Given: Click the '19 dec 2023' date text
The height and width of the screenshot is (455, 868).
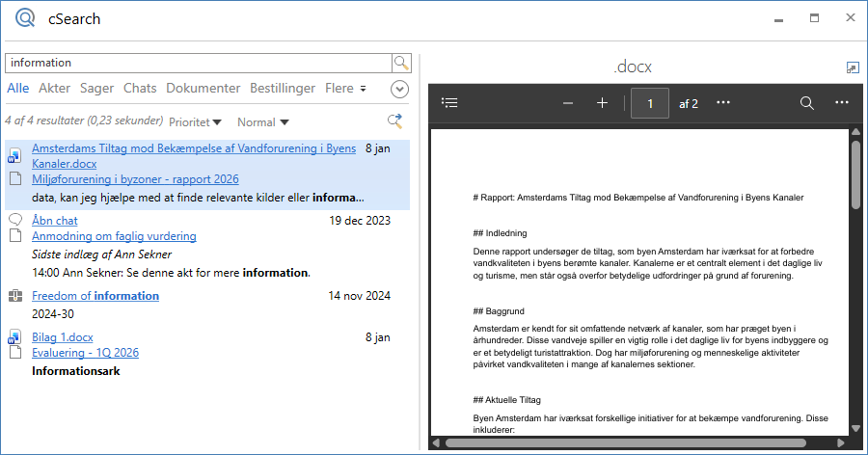Looking at the screenshot, I should pos(360,221).
